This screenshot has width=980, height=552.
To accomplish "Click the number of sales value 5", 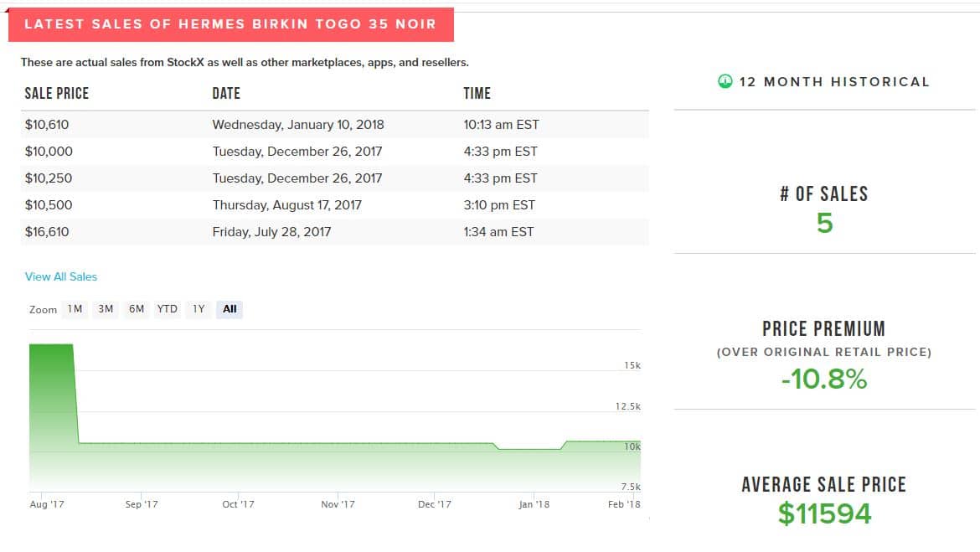I will [x=824, y=223].
